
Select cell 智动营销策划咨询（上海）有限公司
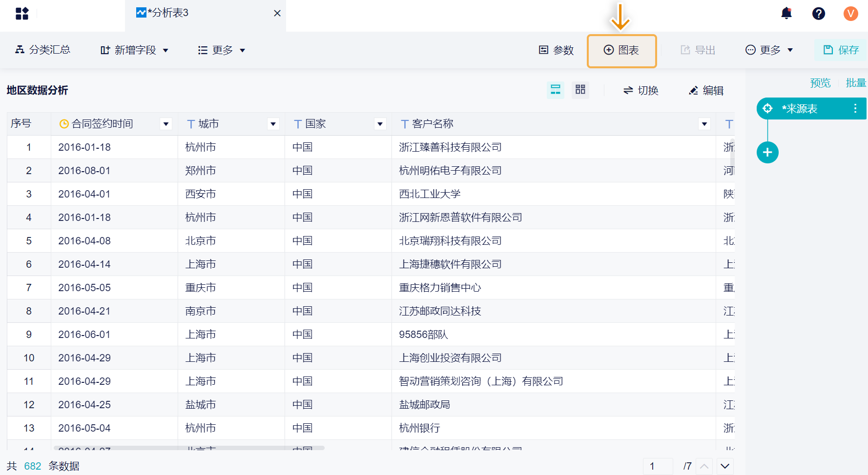coord(554,381)
